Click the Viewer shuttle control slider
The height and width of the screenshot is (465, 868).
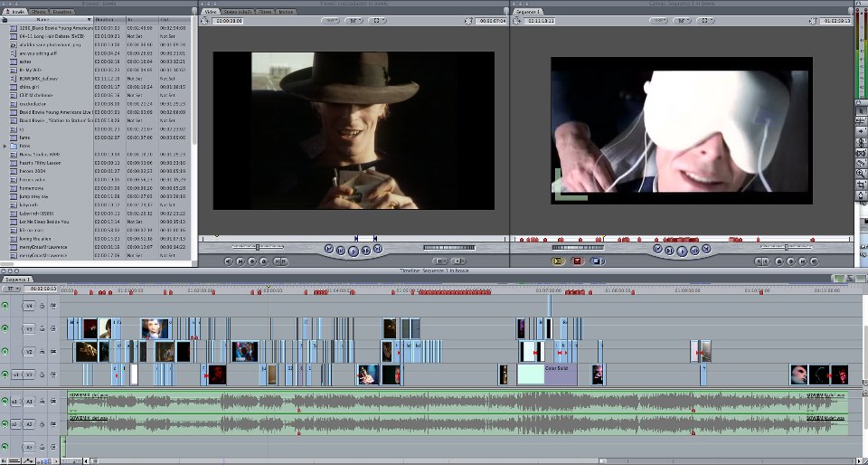pyautogui.click(x=258, y=247)
